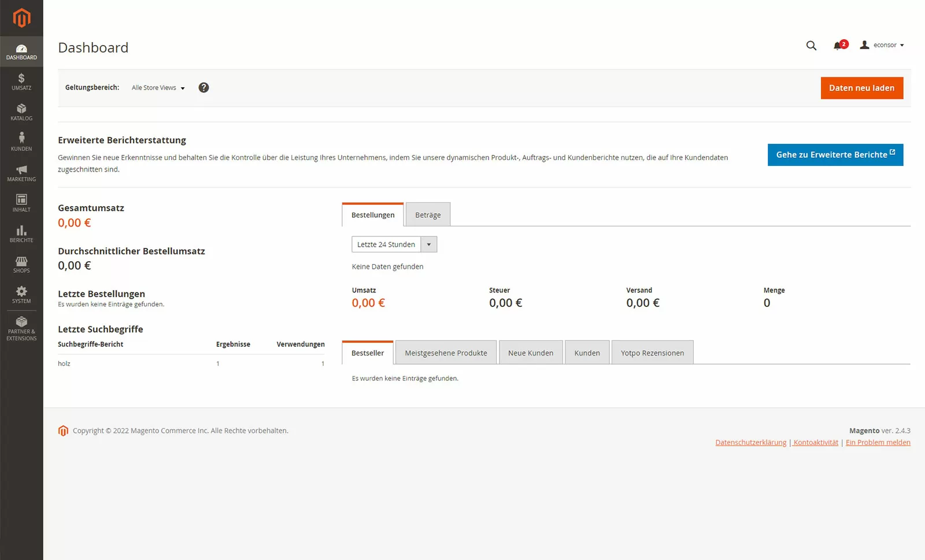Click the Geltungsbereich help question mark
This screenshot has width=925, height=560.
[x=203, y=87]
